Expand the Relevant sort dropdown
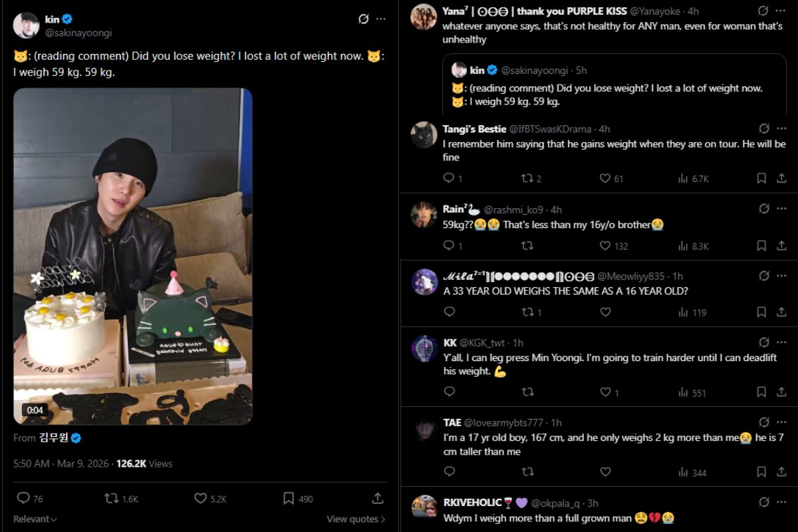Screen dimensions: 798x532 [x=35, y=519]
